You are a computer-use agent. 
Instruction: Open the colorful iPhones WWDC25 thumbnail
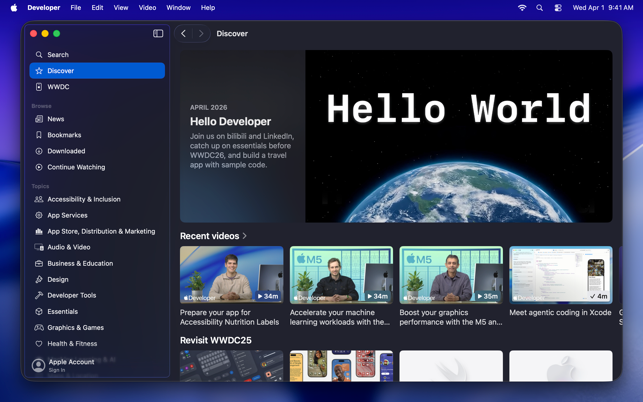coord(341,366)
